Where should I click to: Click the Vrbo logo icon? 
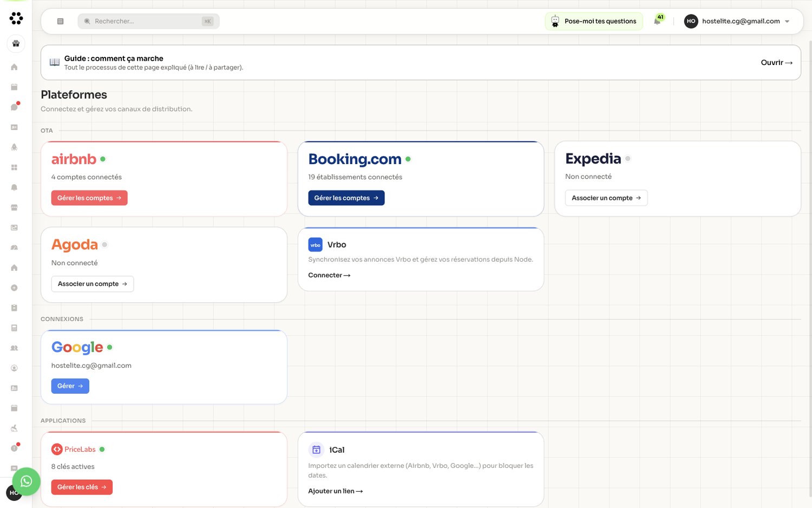[316, 245]
